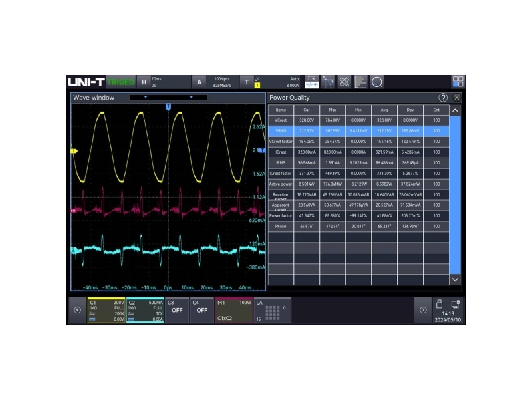This screenshot has height=399, width=532.
Task: Select the LA logic analyzer tab
Action: 271,310
